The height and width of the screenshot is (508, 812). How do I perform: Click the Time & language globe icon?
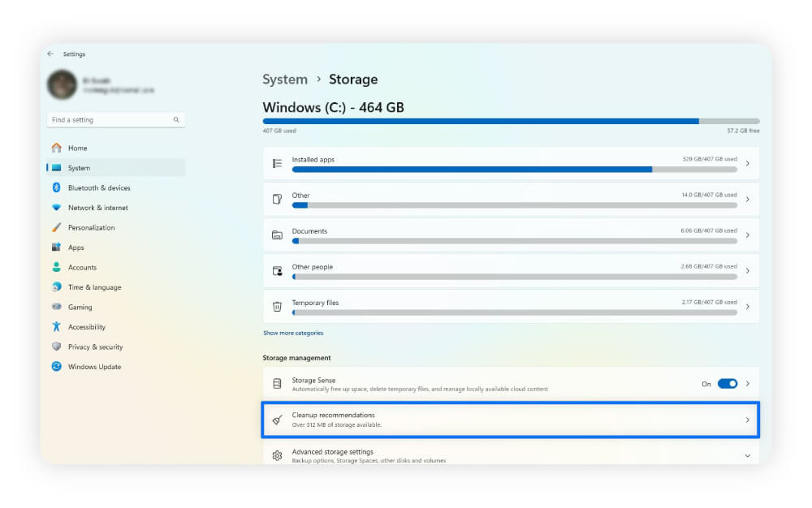(57, 286)
